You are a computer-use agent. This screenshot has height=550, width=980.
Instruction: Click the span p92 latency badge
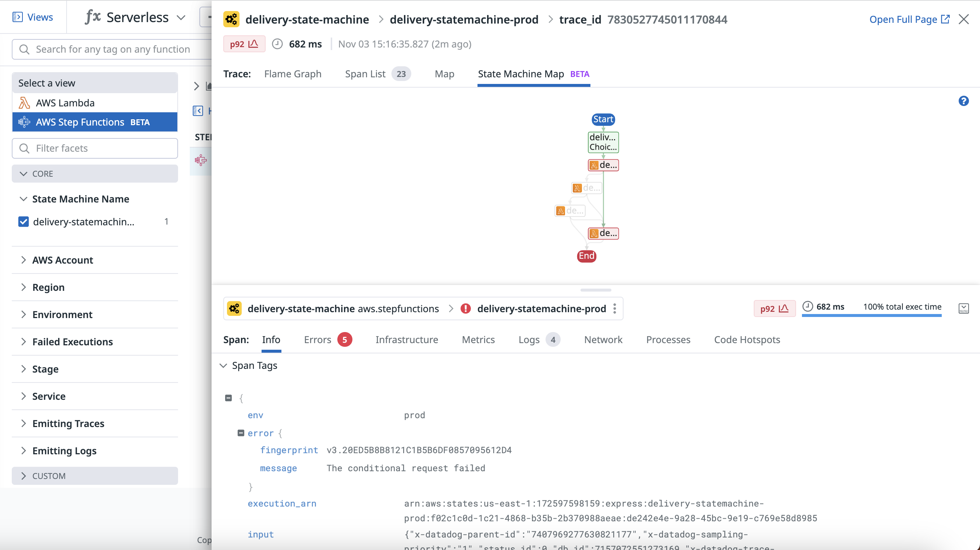774,308
